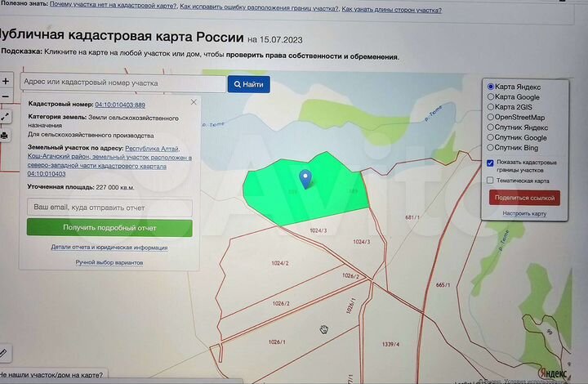Click parcel labeled 1339/4 on map
The image size is (588, 384).
[x=390, y=344]
